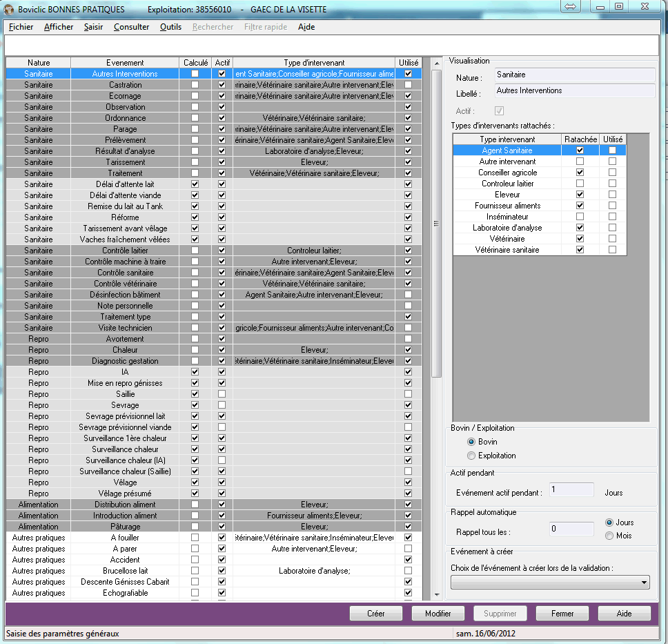
Task: Click the vertical scrollbar thumb of events list
Action: pos(437,224)
